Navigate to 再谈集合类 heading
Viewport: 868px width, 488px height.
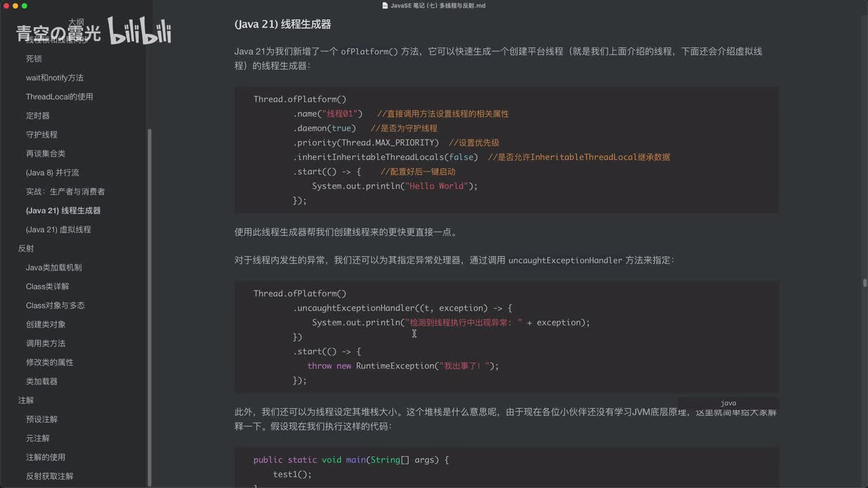pos(46,154)
